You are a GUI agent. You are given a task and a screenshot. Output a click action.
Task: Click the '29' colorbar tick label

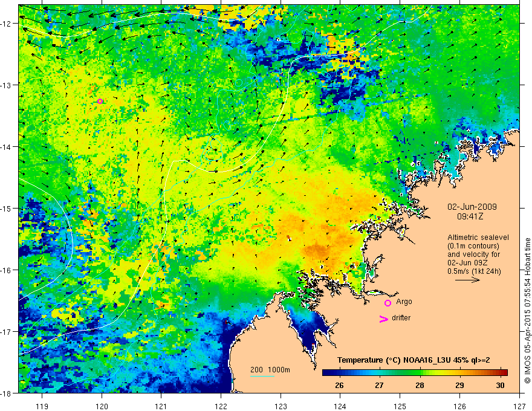tap(459, 385)
